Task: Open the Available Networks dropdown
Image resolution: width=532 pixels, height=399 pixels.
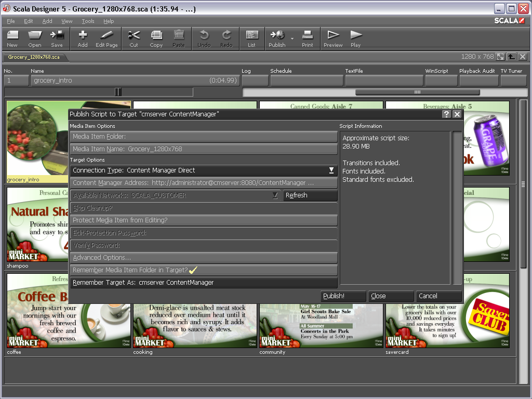Action: [x=275, y=195]
